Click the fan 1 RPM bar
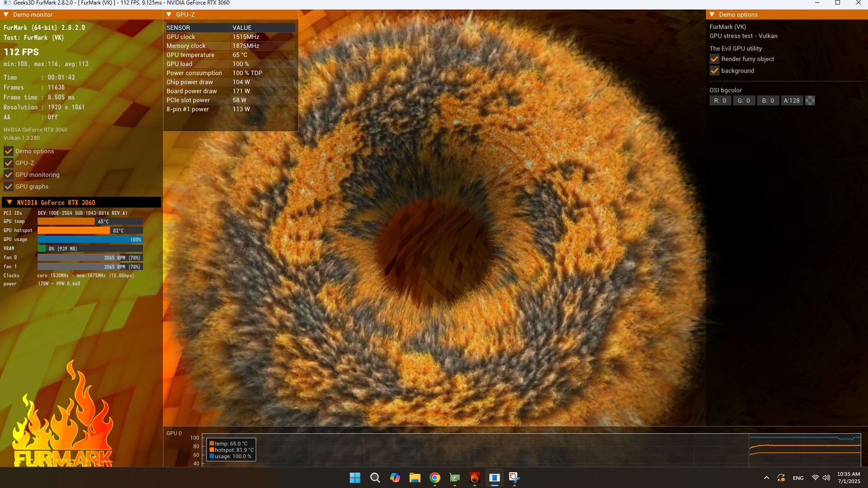Viewport: 868px width, 488px height. coord(90,266)
